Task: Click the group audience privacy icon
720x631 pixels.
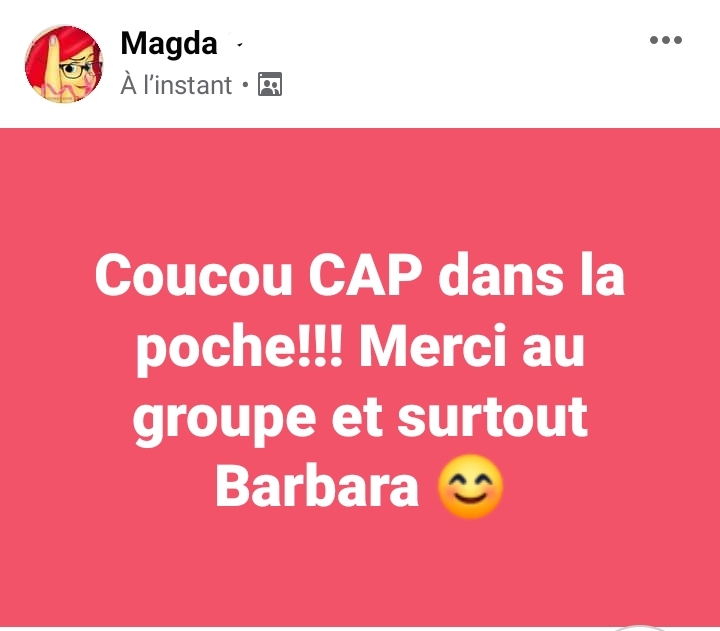Action: [270, 84]
